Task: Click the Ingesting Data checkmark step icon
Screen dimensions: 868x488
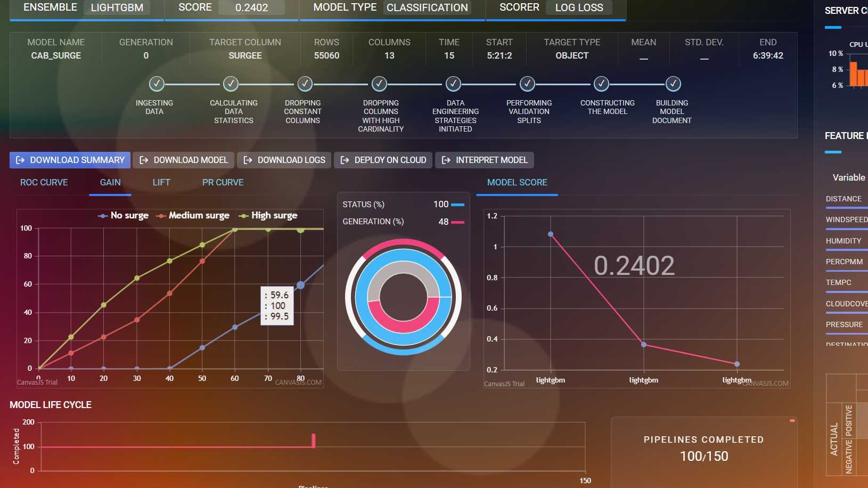Action: [x=157, y=84]
